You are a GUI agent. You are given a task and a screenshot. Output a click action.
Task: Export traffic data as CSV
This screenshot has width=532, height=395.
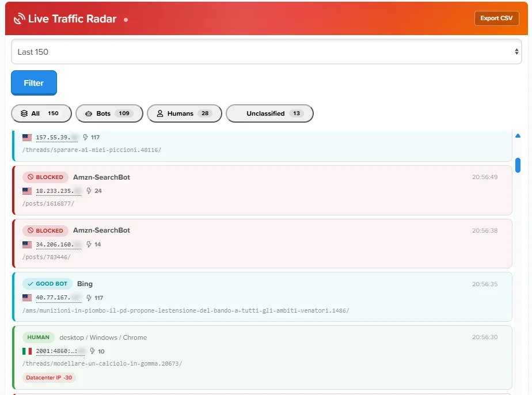pyautogui.click(x=496, y=18)
